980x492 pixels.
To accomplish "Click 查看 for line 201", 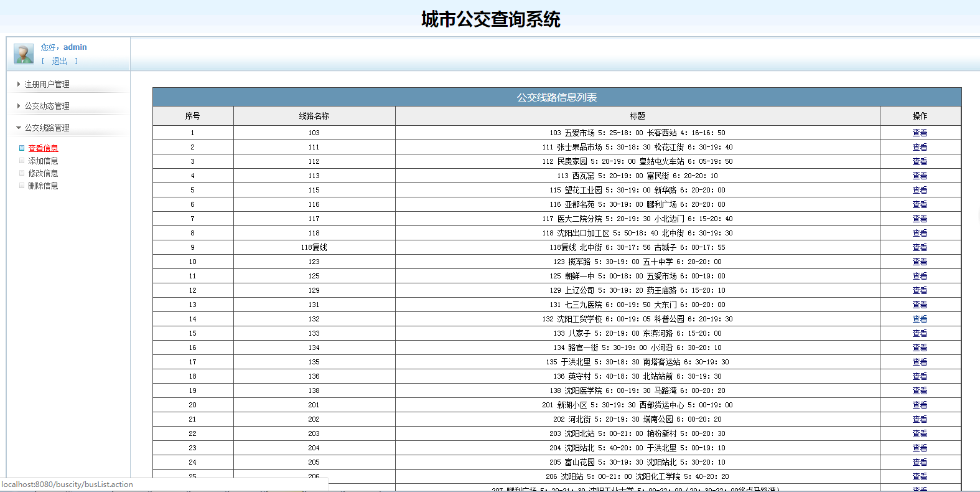I will point(920,405).
